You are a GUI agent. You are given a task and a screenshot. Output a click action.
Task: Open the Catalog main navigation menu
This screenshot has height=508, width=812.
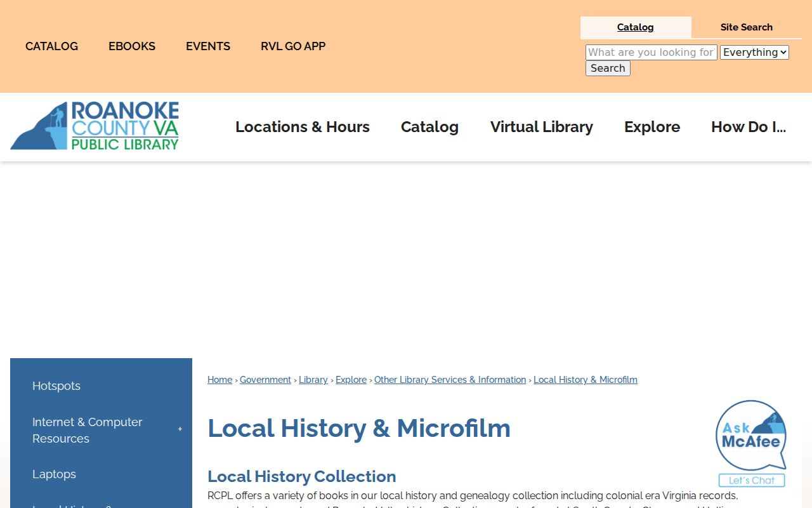tap(429, 127)
